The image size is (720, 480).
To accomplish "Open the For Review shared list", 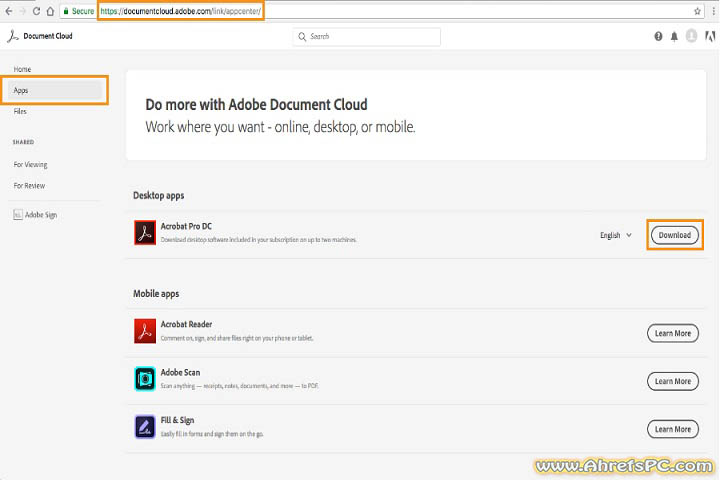I will pyautogui.click(x=29, y=186).
